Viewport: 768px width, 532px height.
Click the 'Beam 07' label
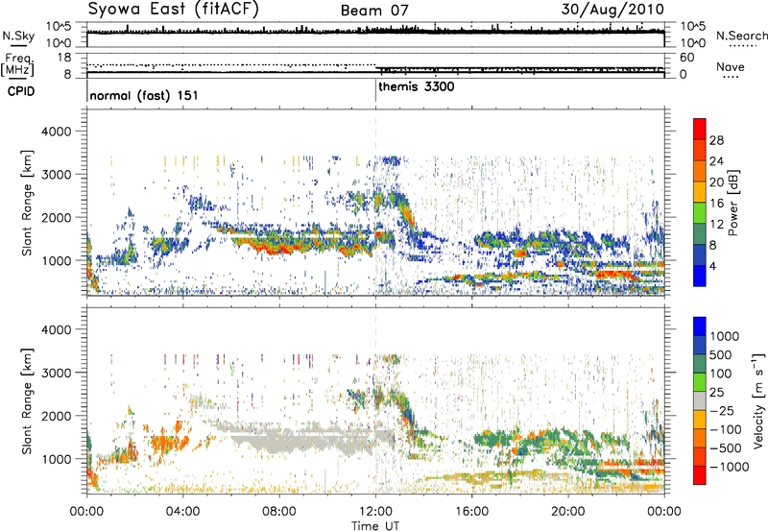tap(374, 11)
